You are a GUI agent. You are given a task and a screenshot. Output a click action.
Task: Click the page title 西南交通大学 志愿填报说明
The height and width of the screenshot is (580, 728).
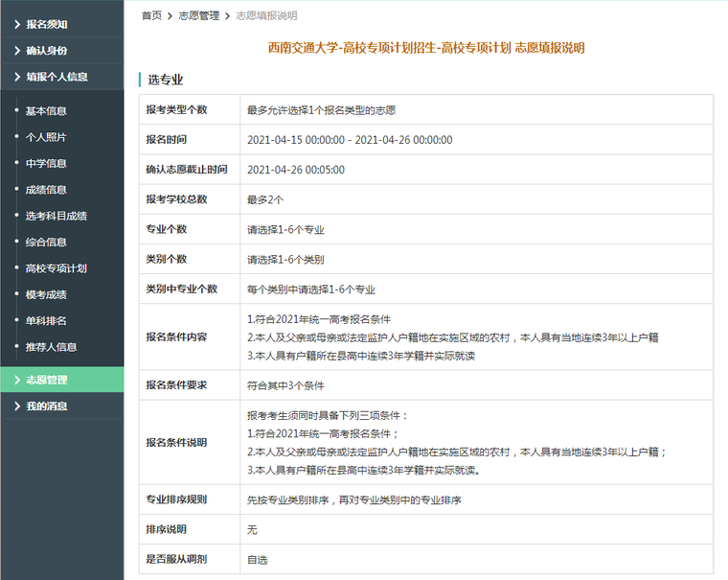(x=426, y=48)
